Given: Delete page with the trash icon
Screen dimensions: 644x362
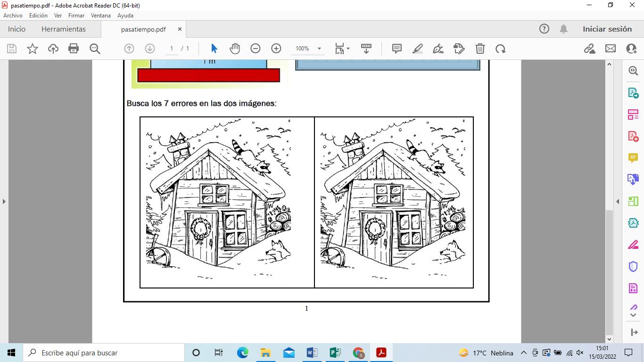Looking at the screenshot, I should click(480, 49).
